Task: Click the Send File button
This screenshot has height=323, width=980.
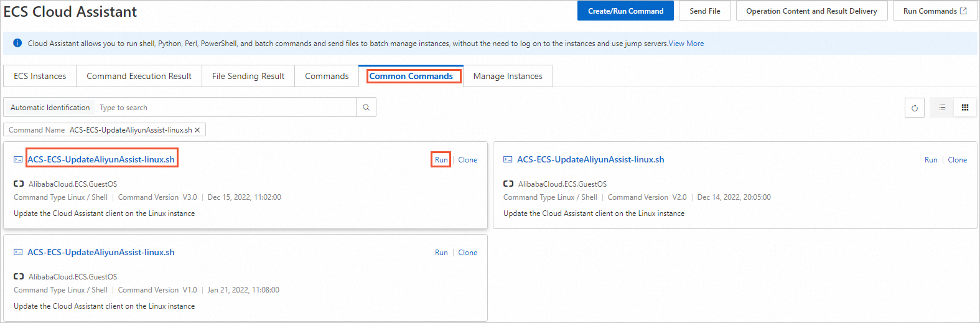Action: pyautogui.click(x=704, y=11)
